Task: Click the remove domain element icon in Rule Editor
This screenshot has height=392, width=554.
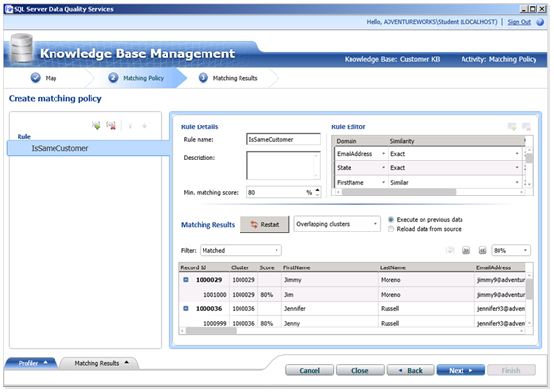Action: point(526,126)
